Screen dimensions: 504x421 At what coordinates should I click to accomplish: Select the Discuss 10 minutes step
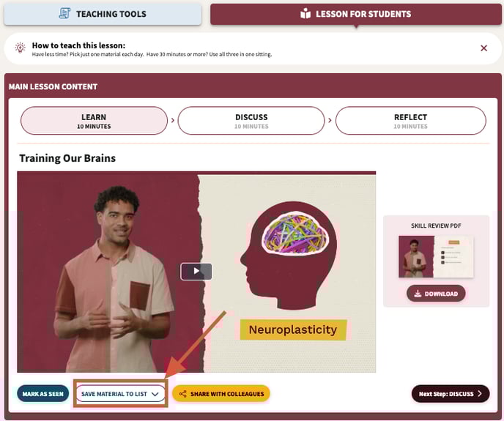[x=251, y=121]
